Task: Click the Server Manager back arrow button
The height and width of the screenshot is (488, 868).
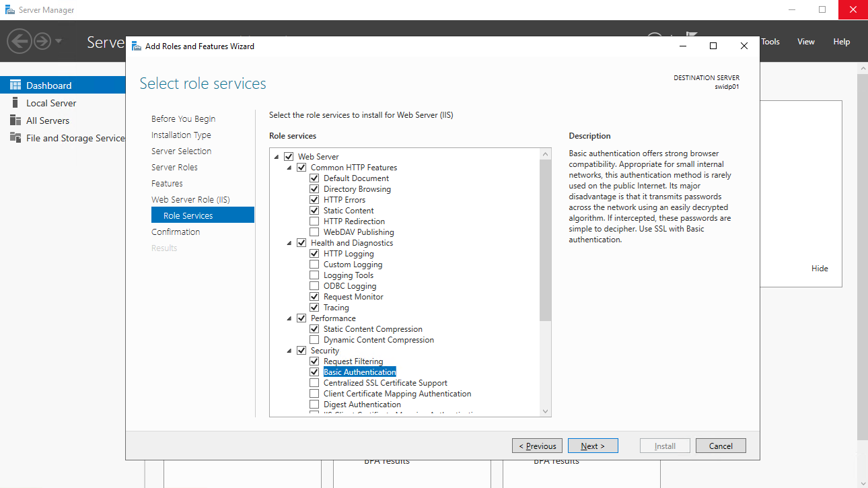Action: 20,42
